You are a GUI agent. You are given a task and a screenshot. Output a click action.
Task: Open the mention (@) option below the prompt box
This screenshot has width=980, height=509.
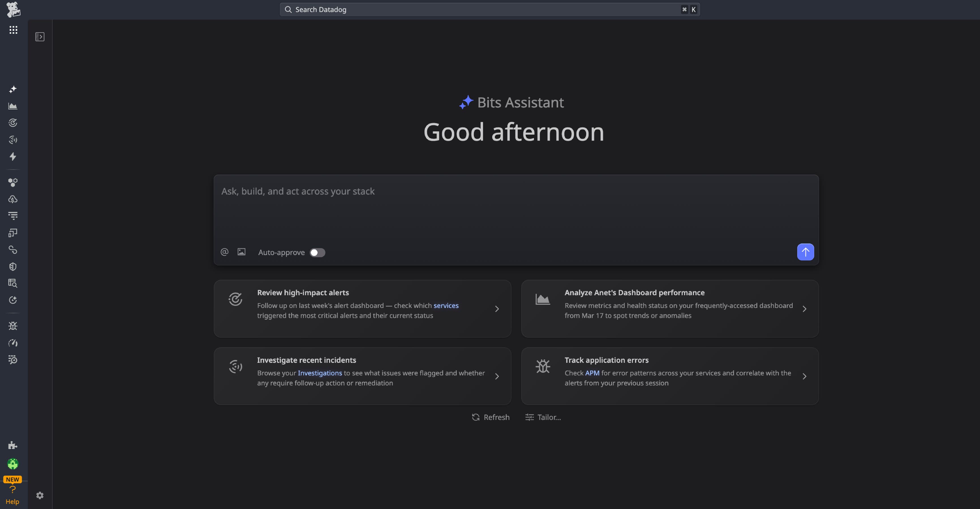pos(224,252)
